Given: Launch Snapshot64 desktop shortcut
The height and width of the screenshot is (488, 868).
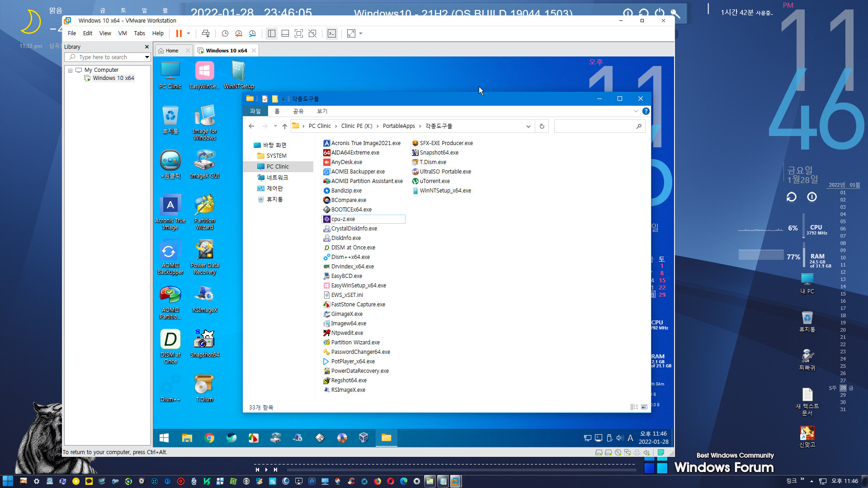Looking at the screenshot, I should tap(204, 343).
